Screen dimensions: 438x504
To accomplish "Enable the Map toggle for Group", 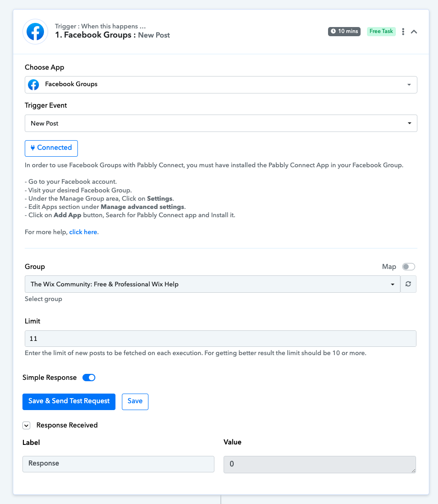I will 408,267.
